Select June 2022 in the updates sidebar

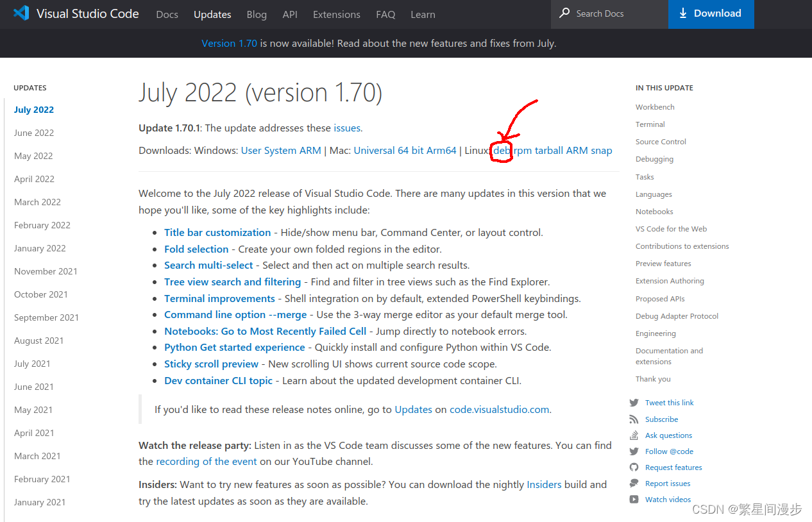tap(34, 133)
